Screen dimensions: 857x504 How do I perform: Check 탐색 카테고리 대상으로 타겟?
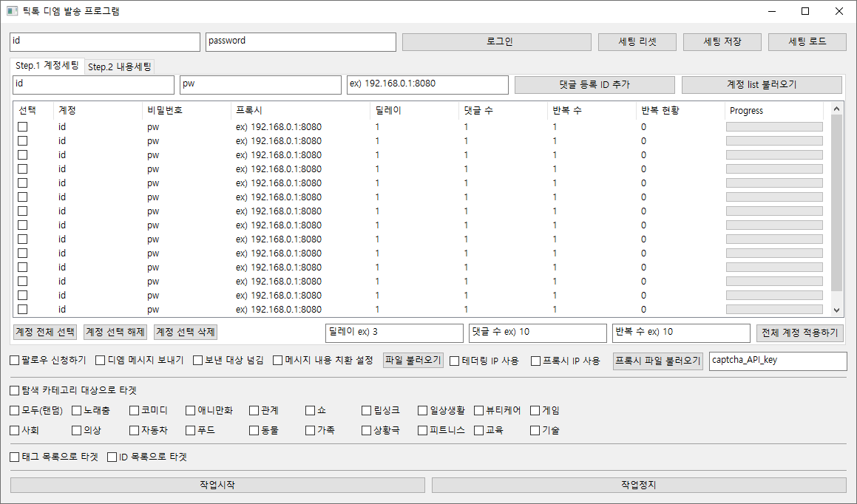[x=15, y=390]
